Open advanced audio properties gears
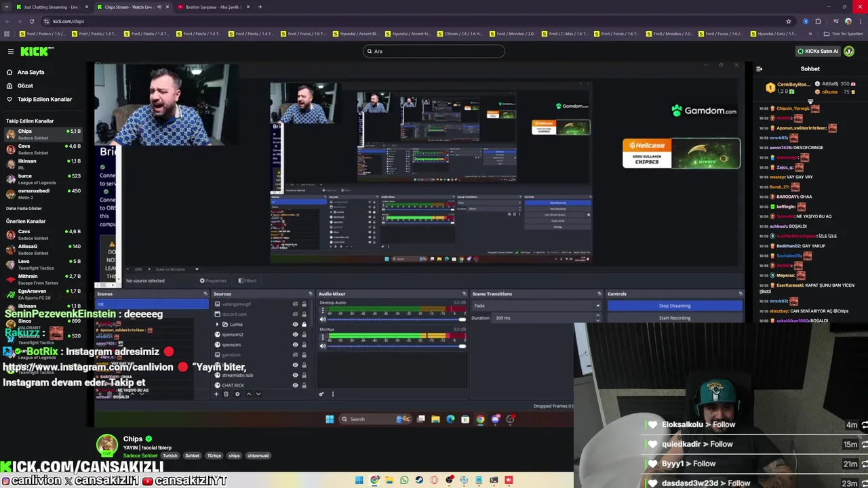 321,394
